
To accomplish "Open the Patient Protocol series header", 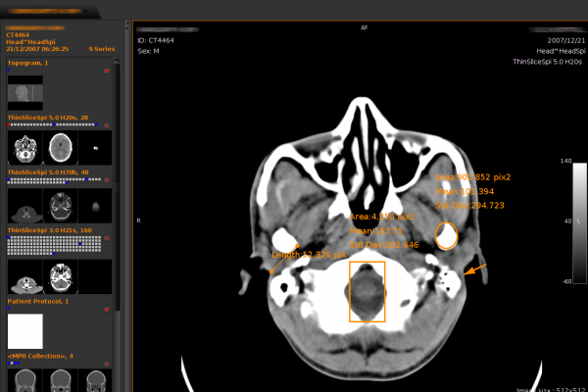I will click(x=39, y=302).
